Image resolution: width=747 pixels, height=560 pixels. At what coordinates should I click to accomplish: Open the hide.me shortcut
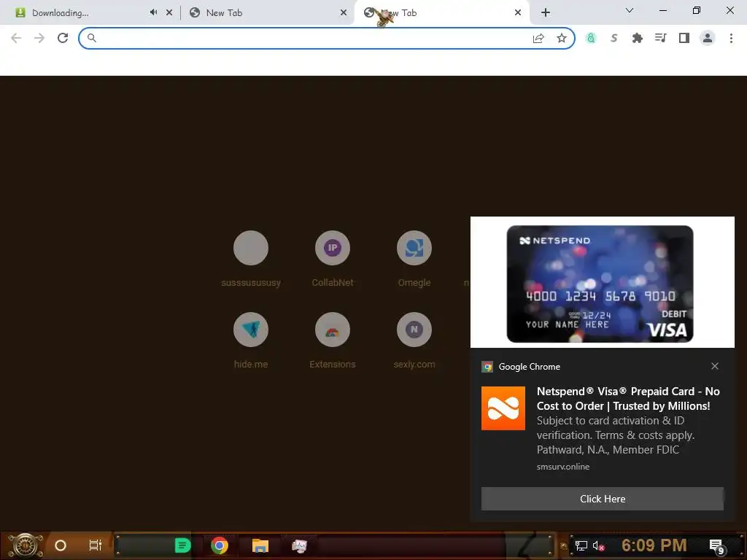point(251,341)
